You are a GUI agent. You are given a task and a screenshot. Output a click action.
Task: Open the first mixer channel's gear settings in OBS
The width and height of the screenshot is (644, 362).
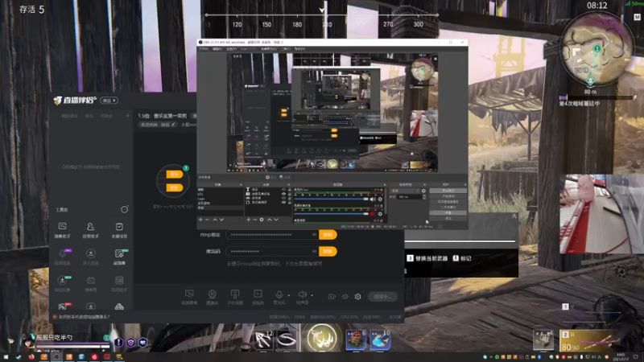pyautogui.click(x=380, y=200)
